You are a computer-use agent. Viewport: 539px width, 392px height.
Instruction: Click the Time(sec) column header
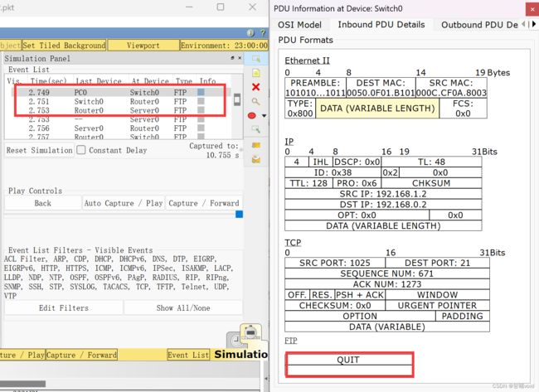click(48, 81)
